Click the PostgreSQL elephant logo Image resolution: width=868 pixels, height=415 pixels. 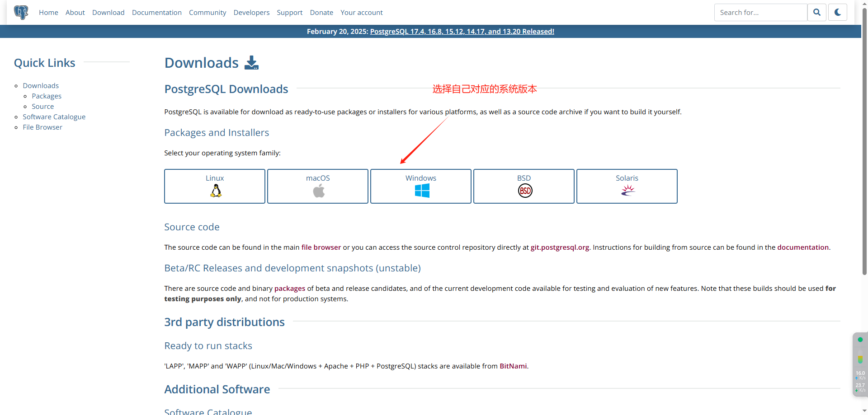tap(21, 12)
